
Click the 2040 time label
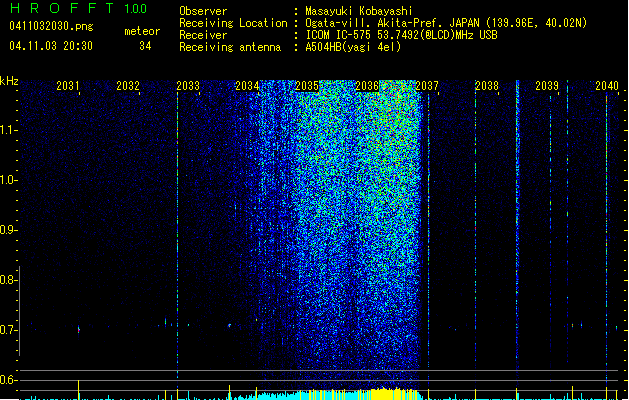607,85
